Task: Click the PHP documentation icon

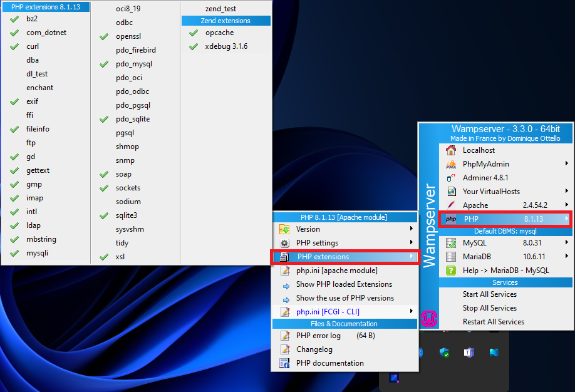Action: 284,363
